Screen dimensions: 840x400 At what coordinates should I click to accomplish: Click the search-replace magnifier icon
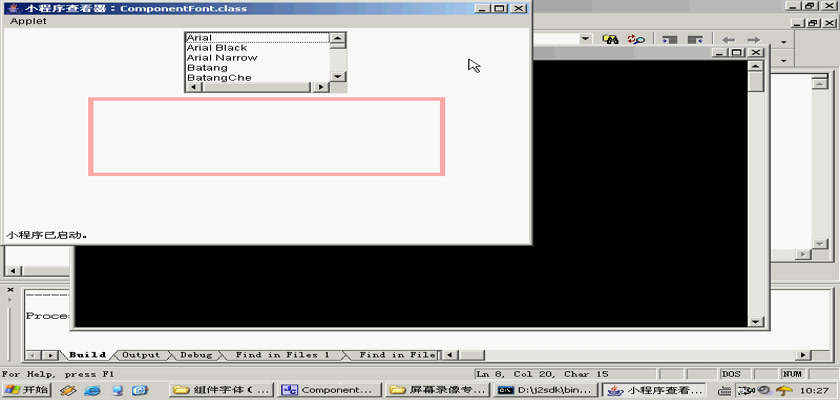pos(636,40)
